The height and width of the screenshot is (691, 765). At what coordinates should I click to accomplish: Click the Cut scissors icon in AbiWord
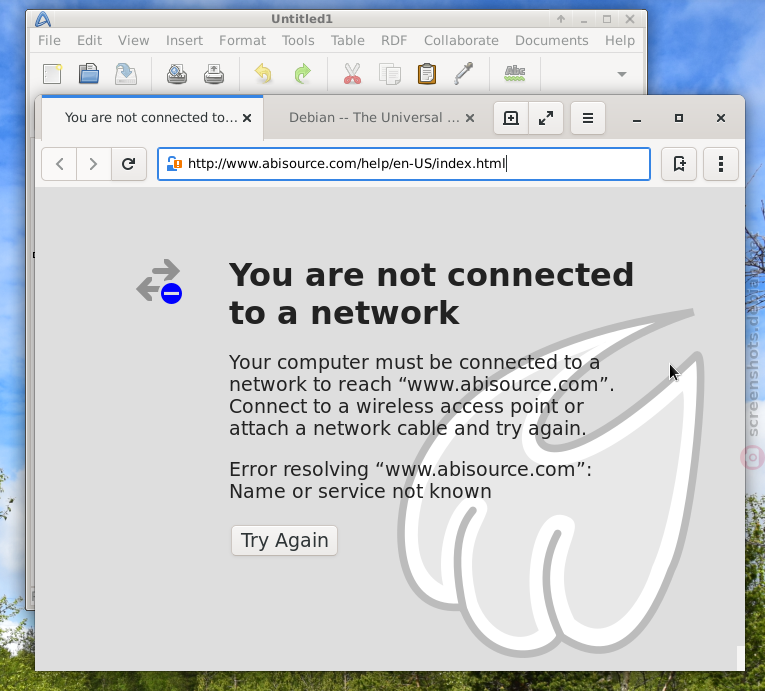(x=352, y=74)
